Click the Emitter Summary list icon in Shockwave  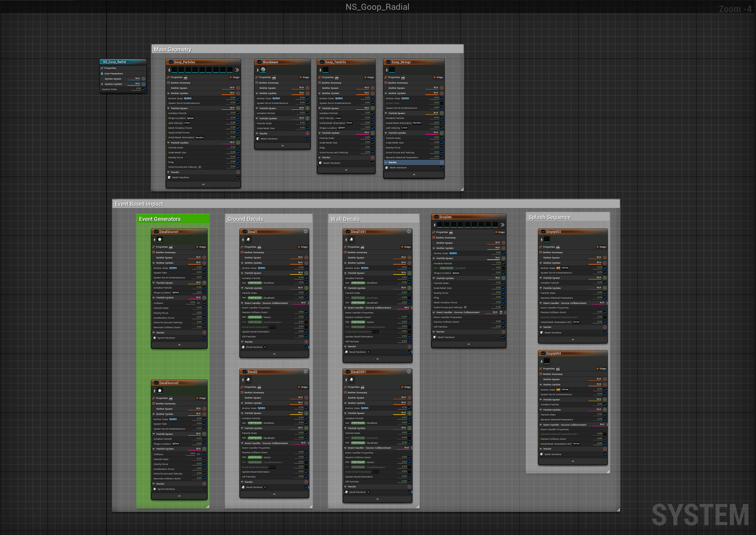click(257, 83)
